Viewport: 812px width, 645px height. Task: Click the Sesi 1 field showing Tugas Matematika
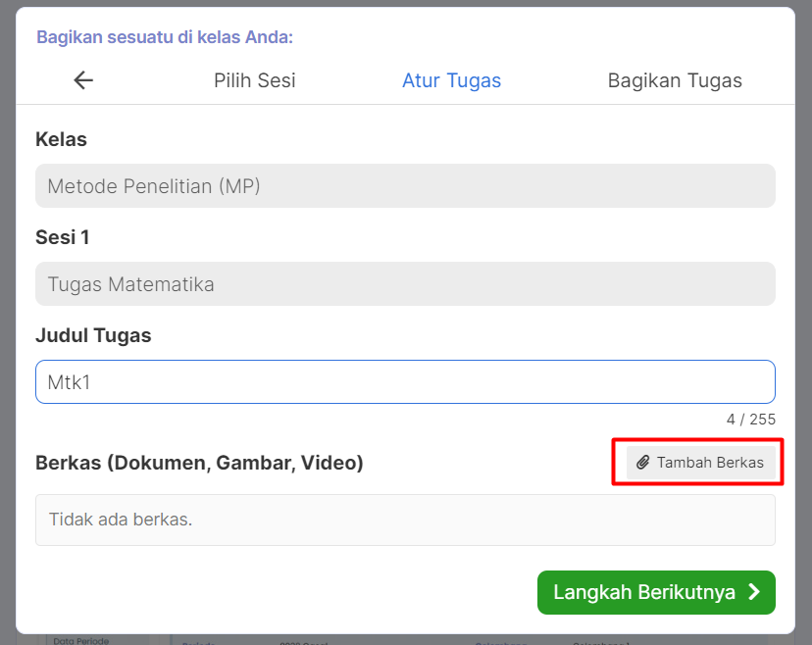coord(405,284)
